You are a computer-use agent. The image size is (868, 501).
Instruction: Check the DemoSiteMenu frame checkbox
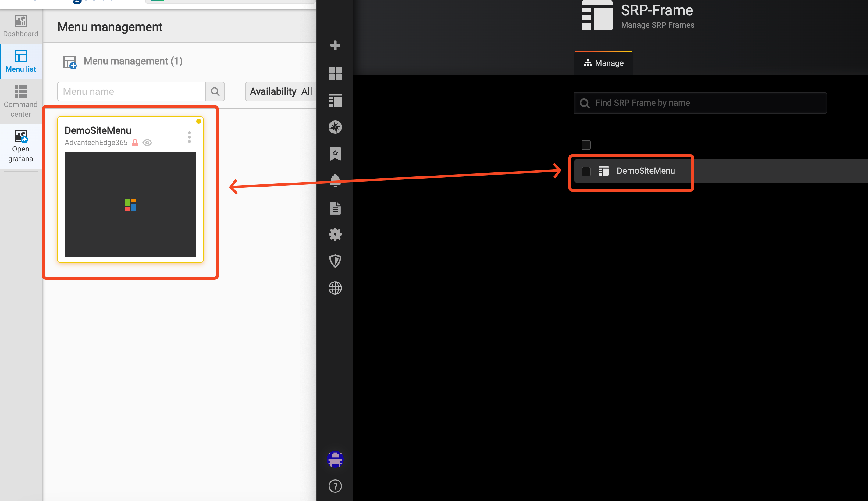coord(586,171)
